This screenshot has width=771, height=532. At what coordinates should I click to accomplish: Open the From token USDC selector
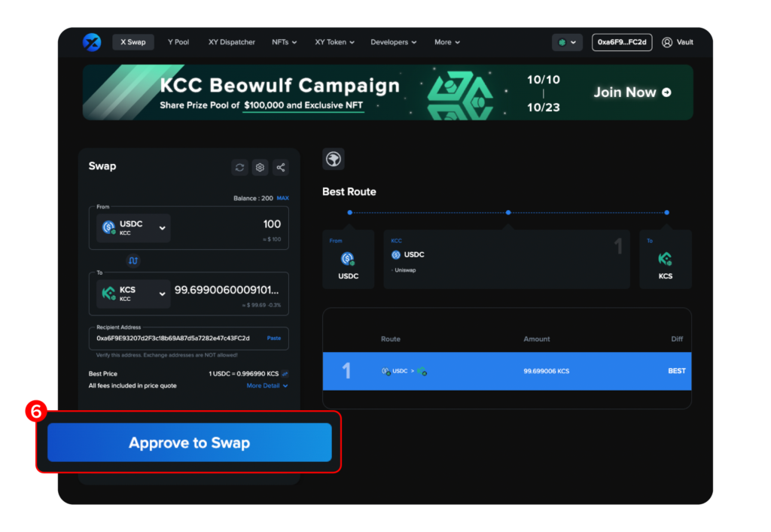[134, 228]
